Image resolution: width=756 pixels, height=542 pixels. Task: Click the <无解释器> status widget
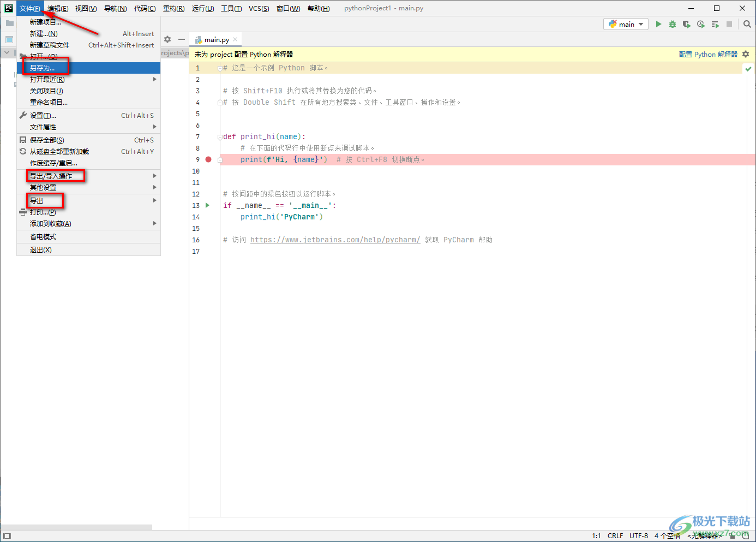click(705, 535)
